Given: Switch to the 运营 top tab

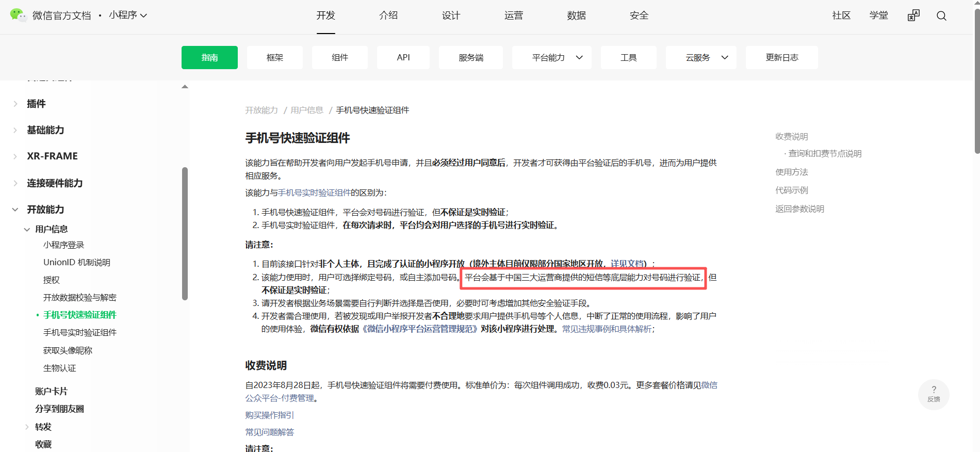Looking at the screenshot, I should 514,15.
